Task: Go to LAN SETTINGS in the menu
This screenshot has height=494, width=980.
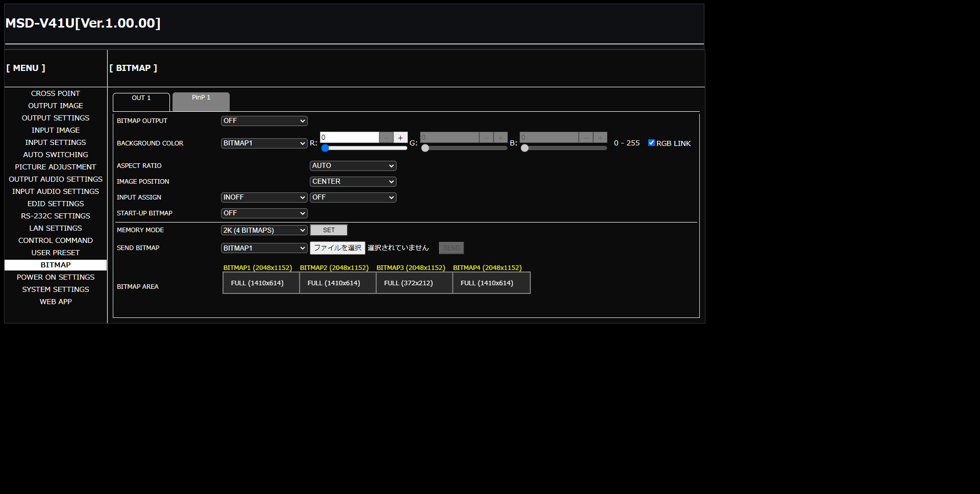Action: tap(56, 228)
